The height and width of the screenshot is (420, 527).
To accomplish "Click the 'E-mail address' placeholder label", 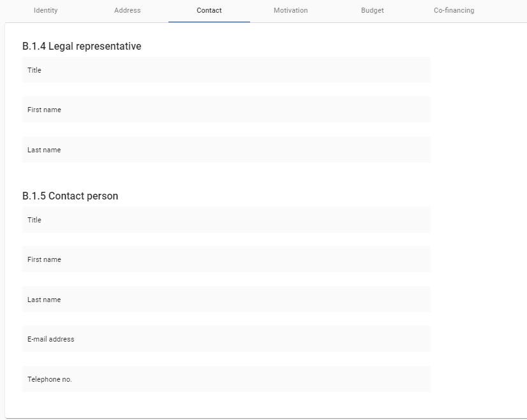I will pos(51,340).
